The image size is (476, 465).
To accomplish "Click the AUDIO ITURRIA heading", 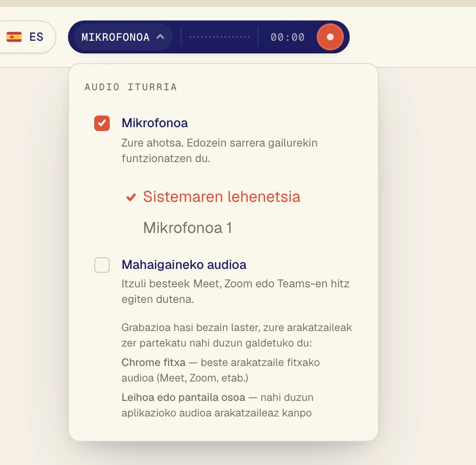I will [x=131, y=87].
